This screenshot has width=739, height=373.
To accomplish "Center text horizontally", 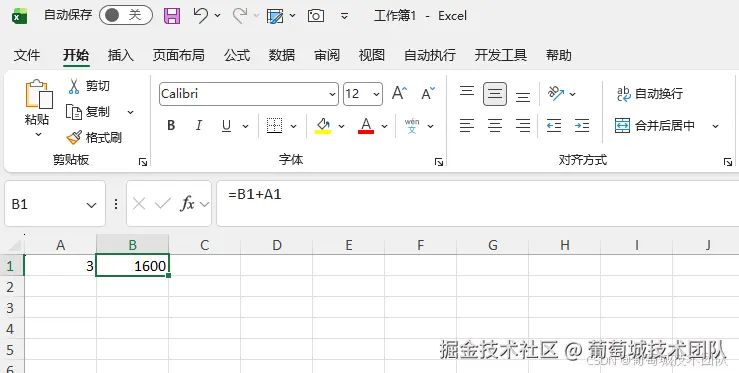I will coord(495,125).
